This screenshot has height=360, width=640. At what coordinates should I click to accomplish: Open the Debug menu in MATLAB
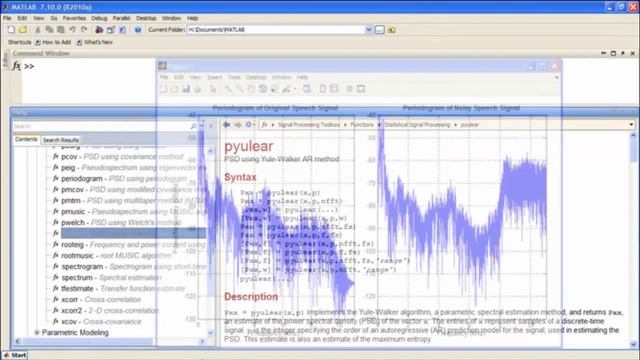[99, 18]
